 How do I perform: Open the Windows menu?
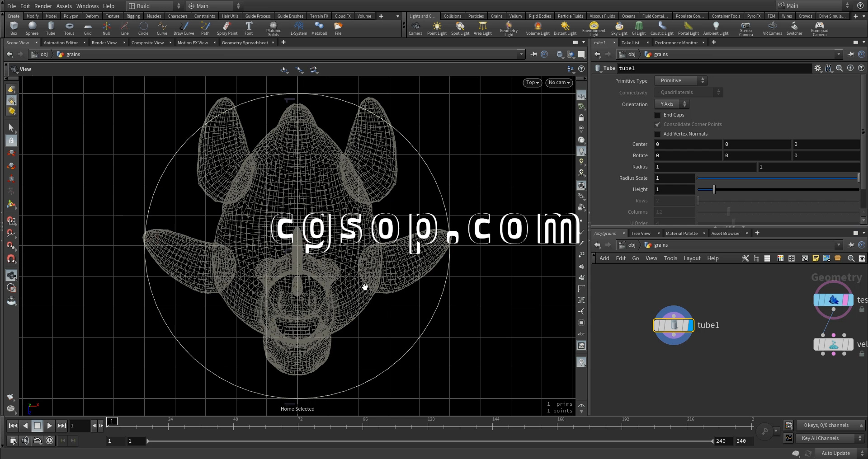point(87,6)
